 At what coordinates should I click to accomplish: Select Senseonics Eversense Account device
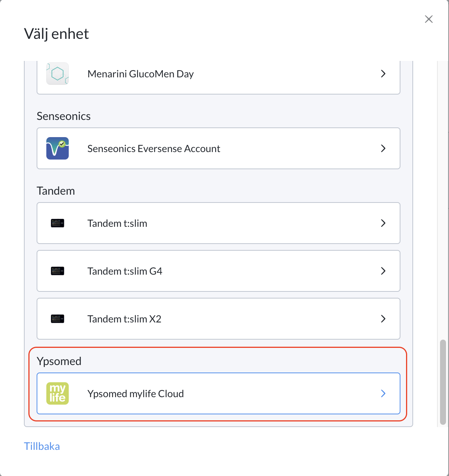[x=219, y=148]
